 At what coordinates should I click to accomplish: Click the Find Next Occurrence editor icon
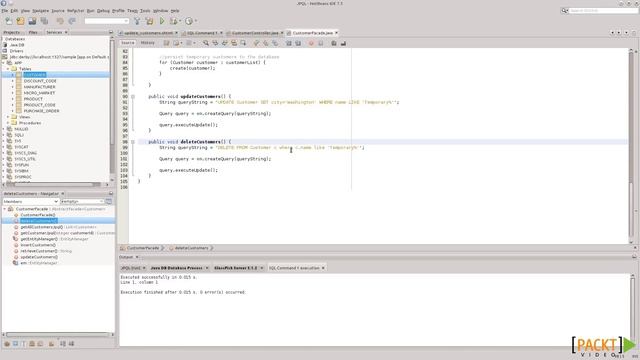[224, 43]
